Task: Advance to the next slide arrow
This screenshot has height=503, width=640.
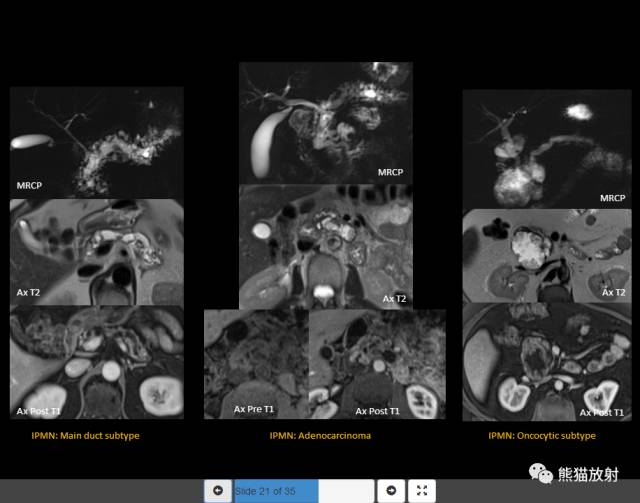Action: point(391,491)
